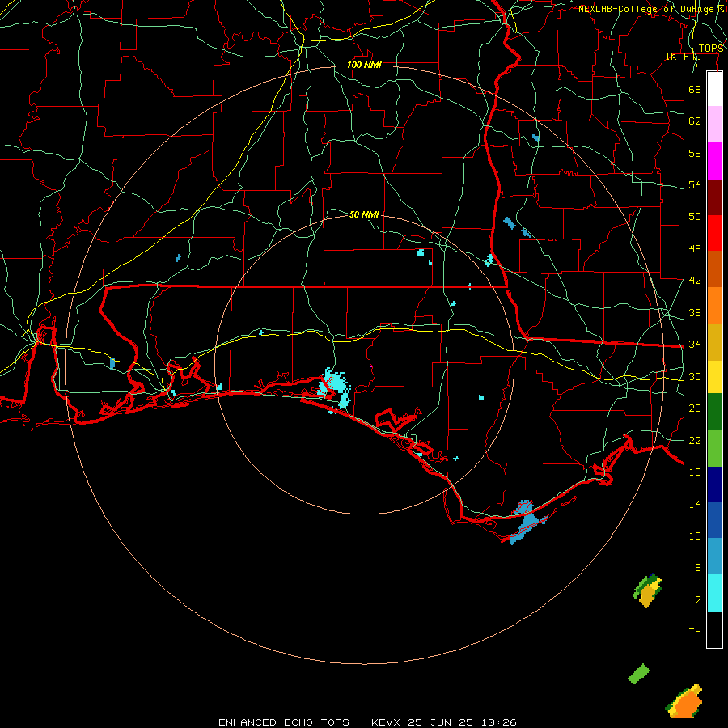Click the legend value '50'
728x728 pixels.
click(x=695, y=217)
